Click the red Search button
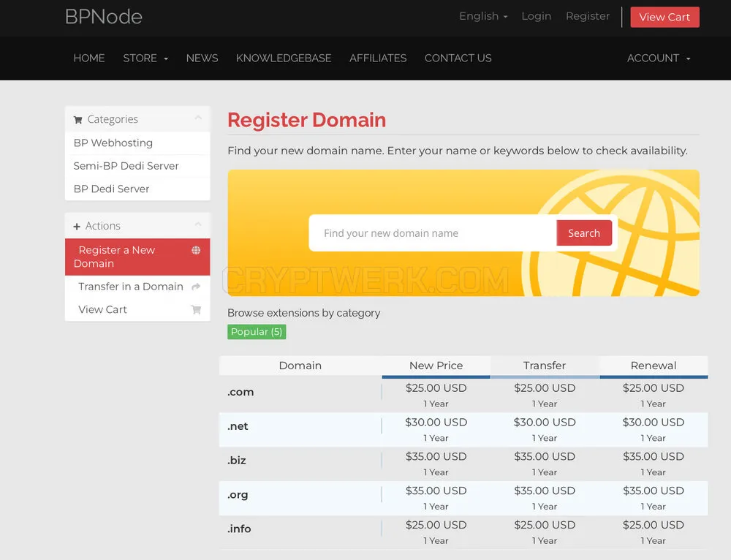731x560 pixels. (583, 233)
